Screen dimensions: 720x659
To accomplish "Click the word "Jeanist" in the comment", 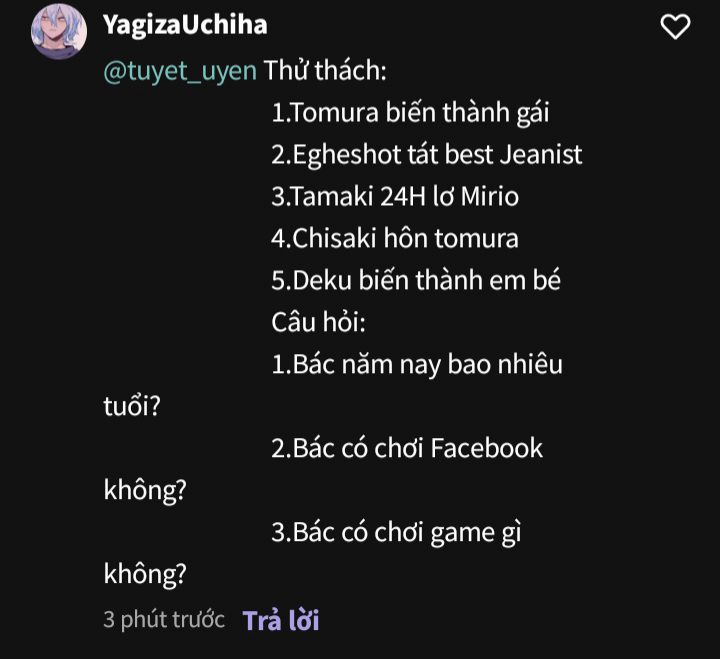I will 541,154.
